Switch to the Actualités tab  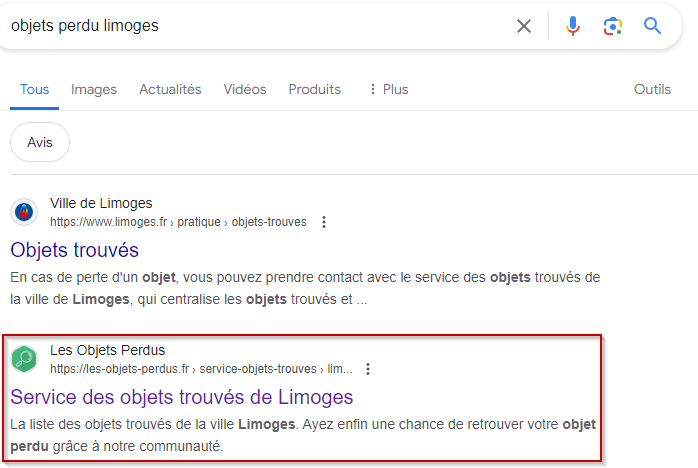point(170,89)
